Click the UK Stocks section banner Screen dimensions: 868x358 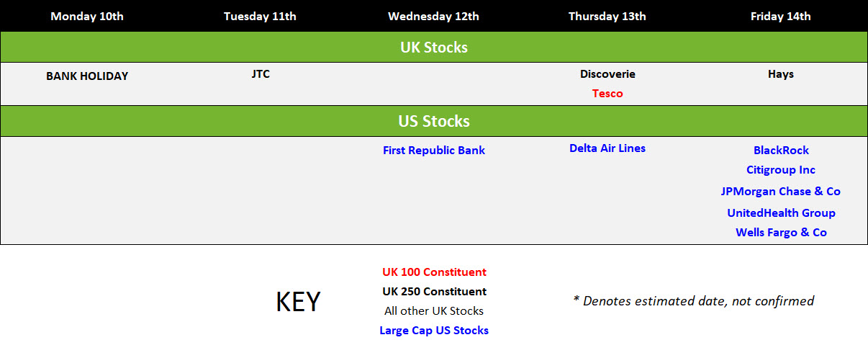(434, 48)
